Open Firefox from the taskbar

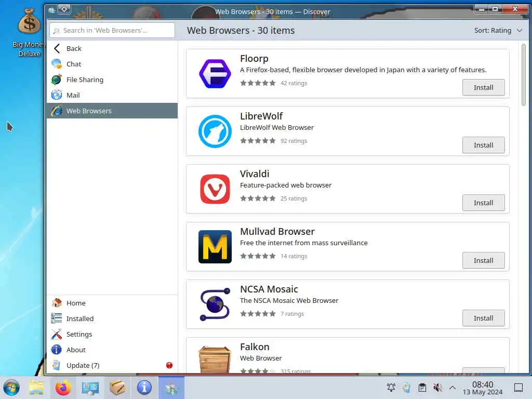point(63,388)
